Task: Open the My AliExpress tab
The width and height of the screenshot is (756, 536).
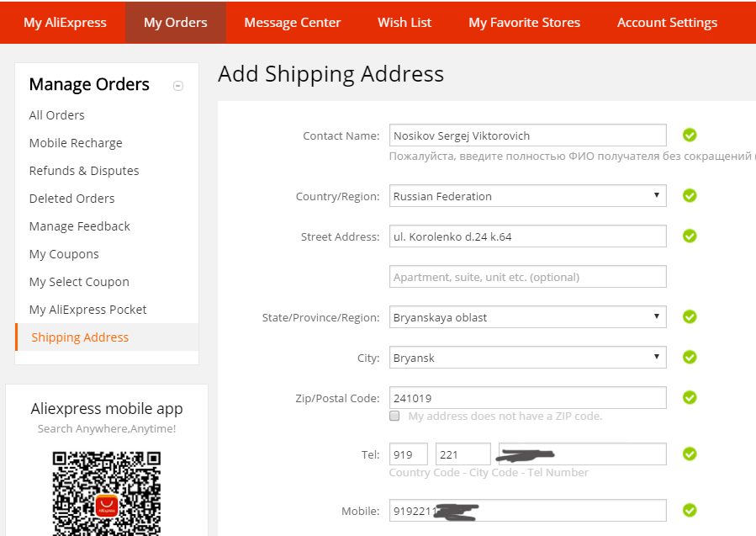Action: pos(65,22)
